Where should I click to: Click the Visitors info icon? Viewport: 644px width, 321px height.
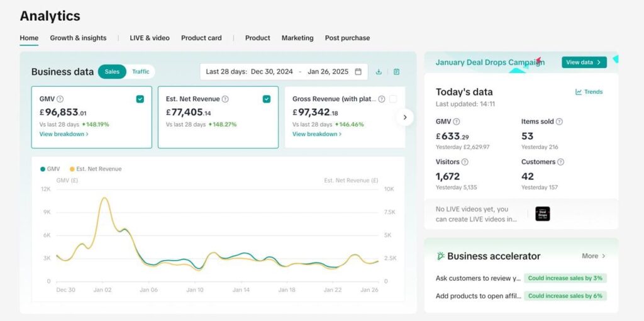(465, 162)
